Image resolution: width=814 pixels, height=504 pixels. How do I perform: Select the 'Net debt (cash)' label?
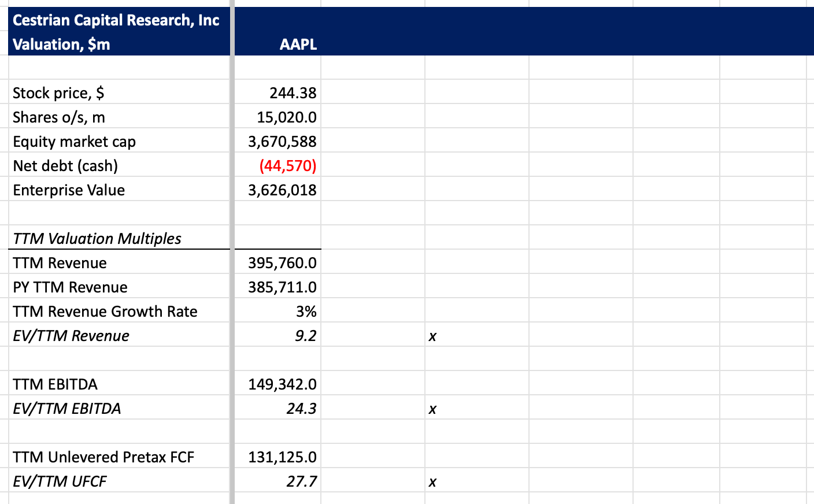(x=65, y=166)
